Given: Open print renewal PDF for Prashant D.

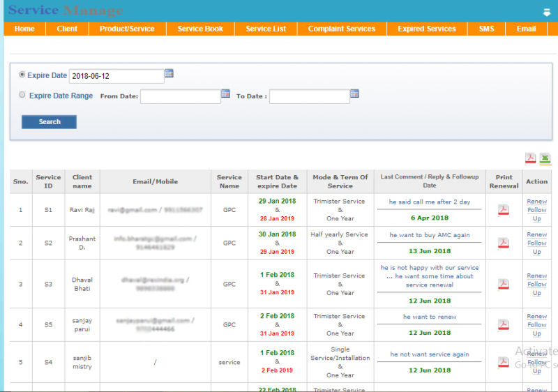Looking at the screenshot, I should tap(503, 243).
